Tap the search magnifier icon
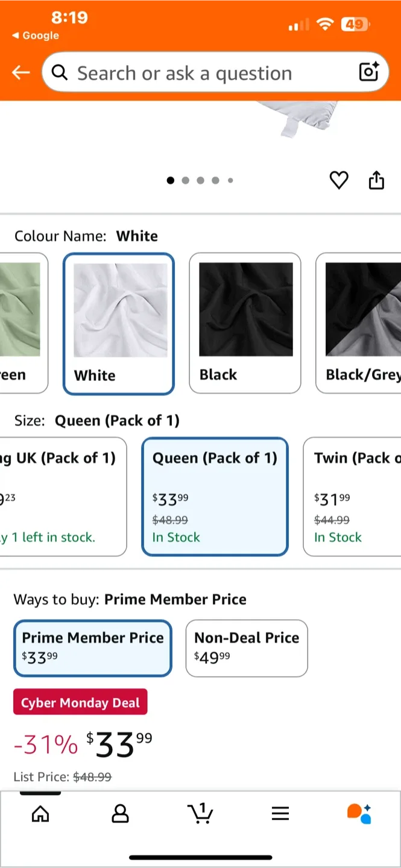The height and width of the screenshot is (868, 401). coord(59,72)
